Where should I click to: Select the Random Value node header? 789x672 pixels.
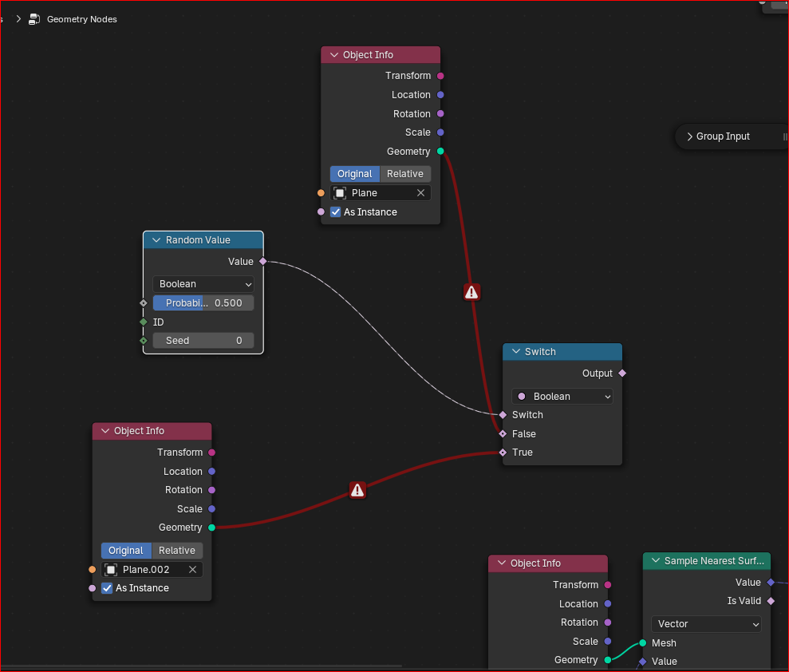(203, 240)
